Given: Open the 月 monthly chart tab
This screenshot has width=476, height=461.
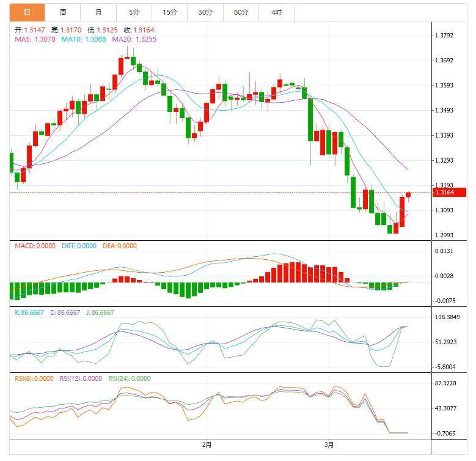Looking at the screenshot, I should coord(99,12).
